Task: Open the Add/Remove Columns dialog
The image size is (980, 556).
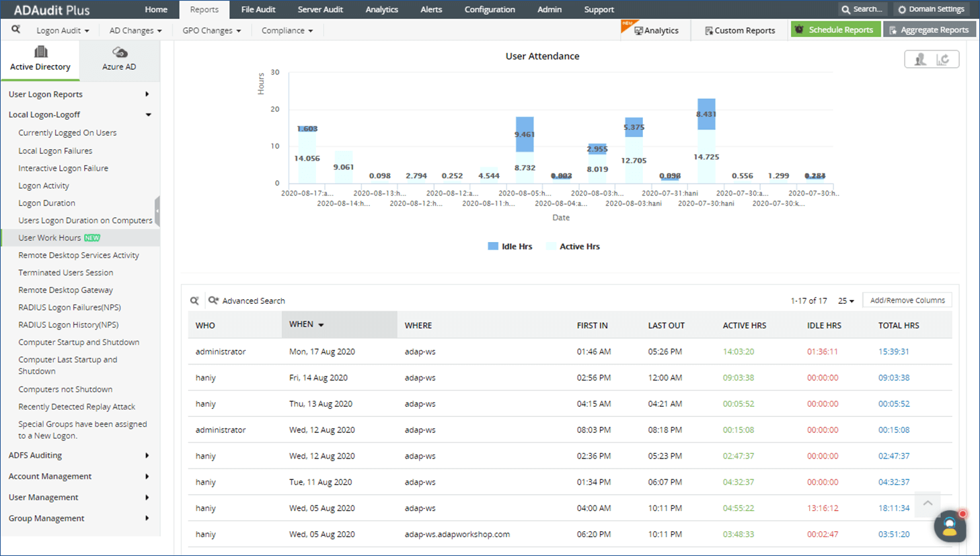Action: tap(907, 300)
